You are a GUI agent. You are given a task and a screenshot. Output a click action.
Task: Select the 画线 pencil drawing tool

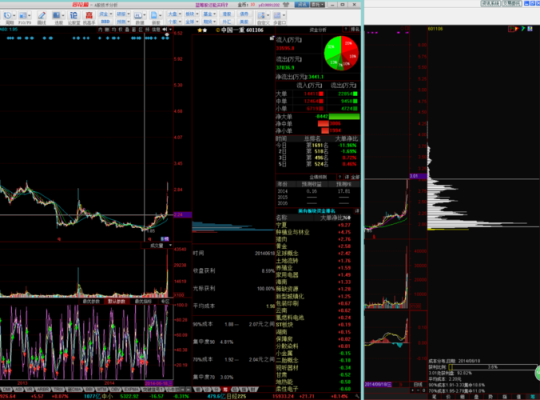point(41,16)
